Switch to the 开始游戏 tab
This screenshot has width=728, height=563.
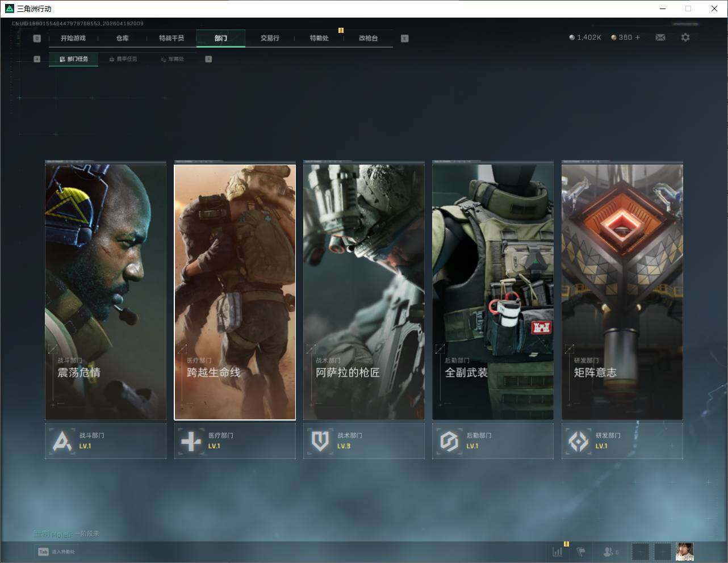coord(73,38)
